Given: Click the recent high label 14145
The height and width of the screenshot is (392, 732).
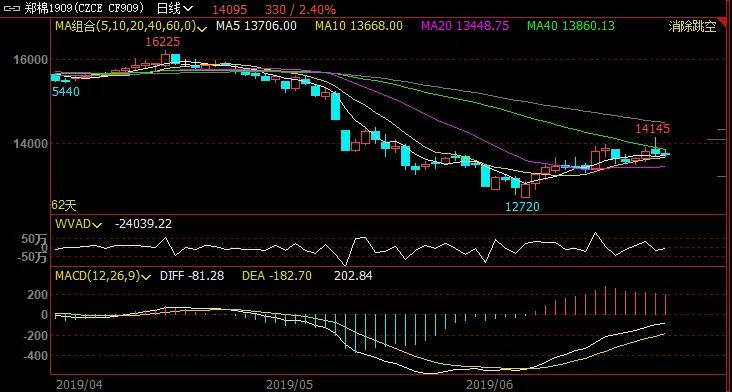Looking at the screenshot, I should tap(653, 128).
